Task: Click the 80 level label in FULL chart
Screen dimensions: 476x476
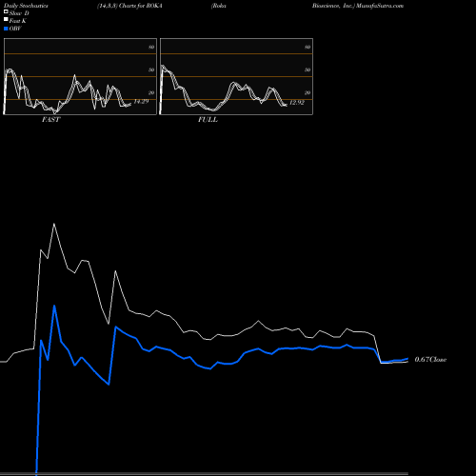Action: (x=307, y=47)
